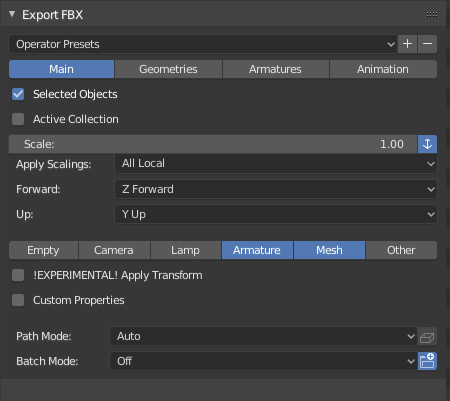Disable the Armature object type
Image resolution: width=450 pixels, height=401 pixels.
(257, 250)
